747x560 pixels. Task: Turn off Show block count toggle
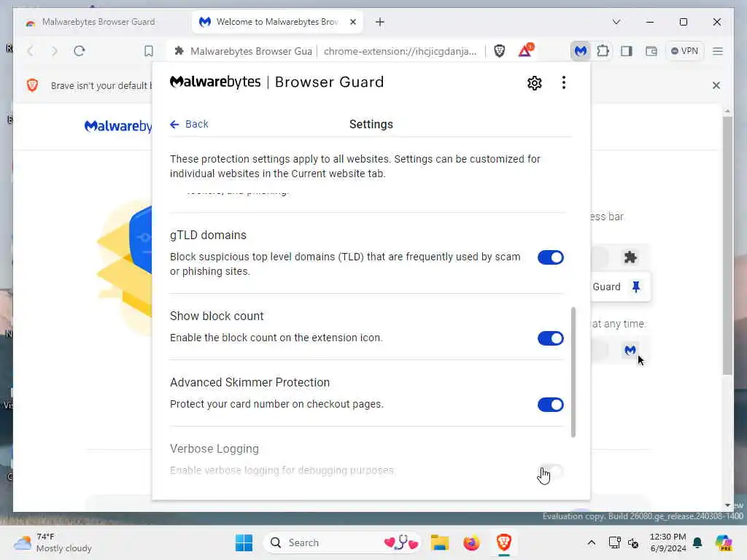click(550, 338)
